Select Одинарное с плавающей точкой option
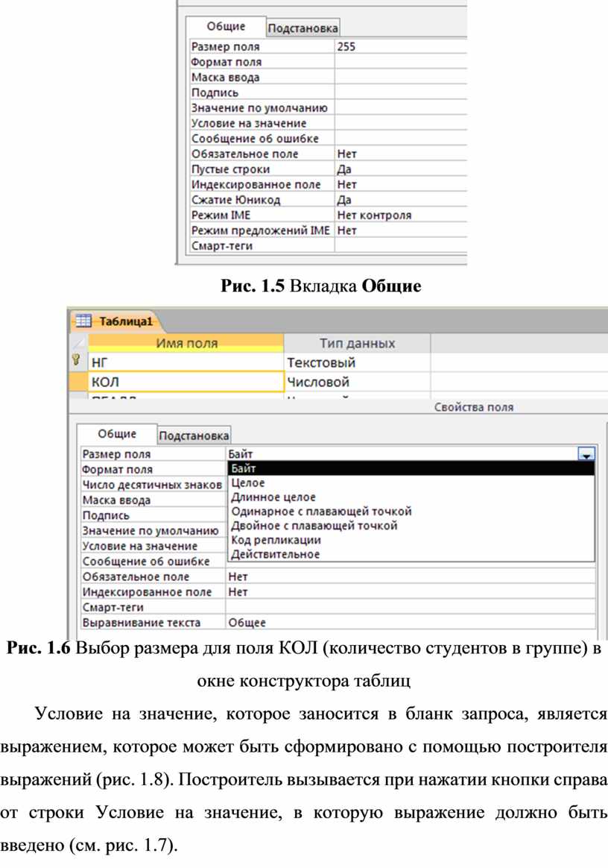The image size is (608, 868). (x=411, y=511)
